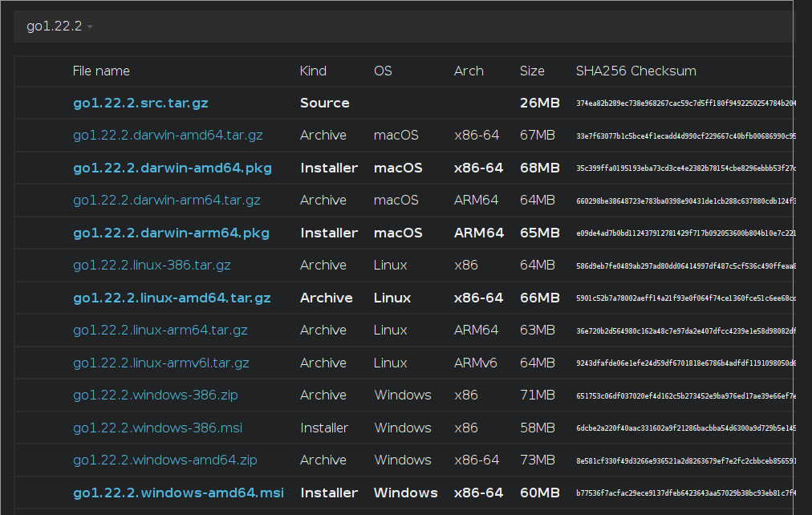Open go1.22.2.windows-386.zip download
The height and width of the screenshot is (515, 812).
coord(155,395)
